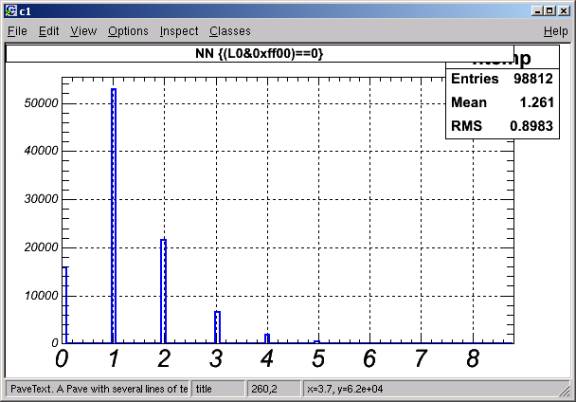Open the Classes menu
Viewport: 576px width, 402px height.
(230, 31)
